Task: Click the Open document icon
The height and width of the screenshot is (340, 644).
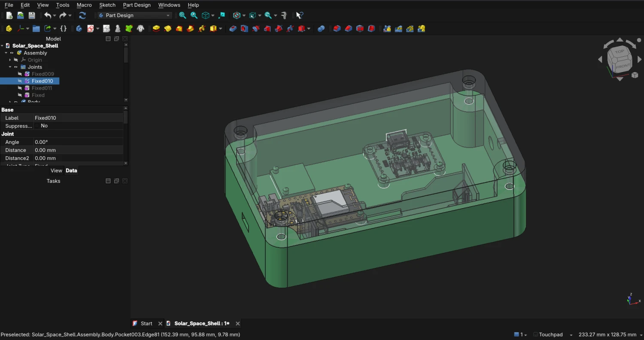Action: tap(20, 15)
